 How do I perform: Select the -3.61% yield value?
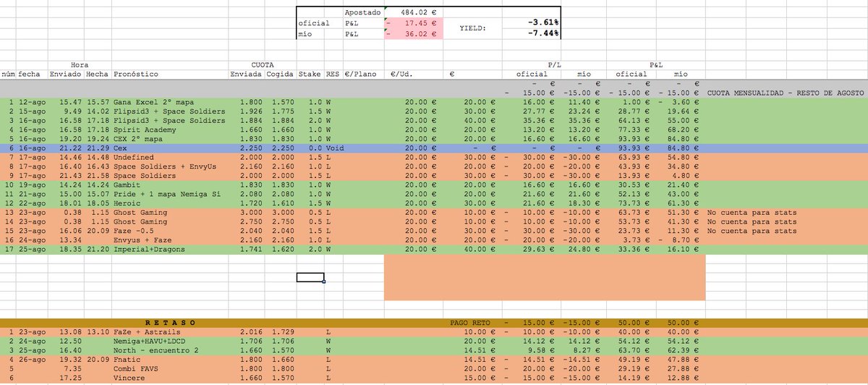tap(542, 22)
